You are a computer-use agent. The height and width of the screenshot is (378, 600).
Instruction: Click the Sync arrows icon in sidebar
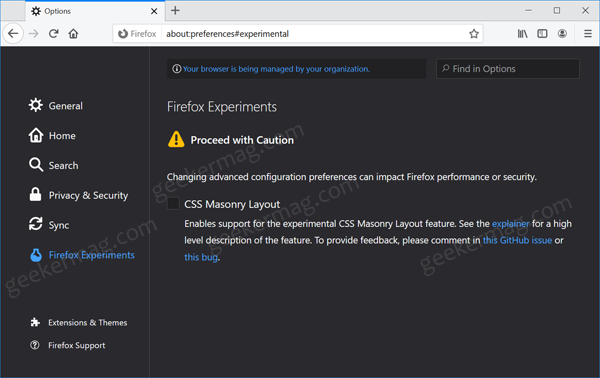point(36,224)
